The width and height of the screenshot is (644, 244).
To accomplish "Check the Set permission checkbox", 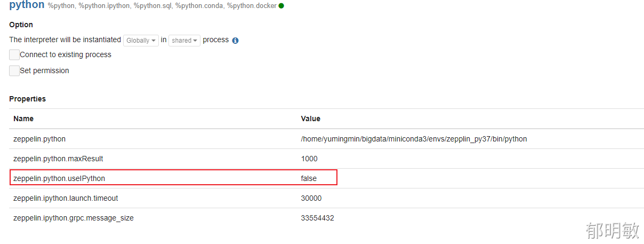I will pos(14,70).
